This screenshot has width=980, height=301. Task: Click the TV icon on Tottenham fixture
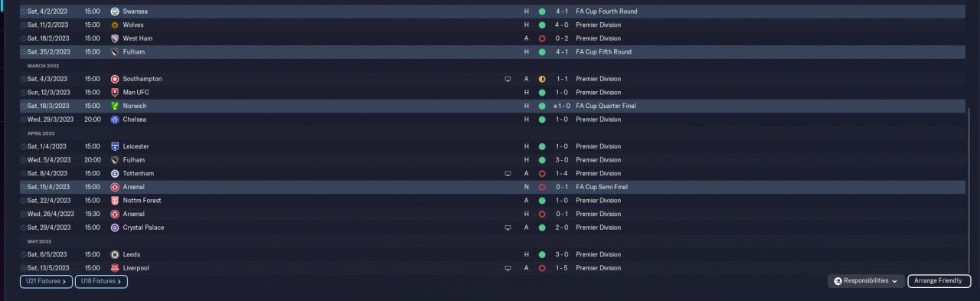pyautogui.click(x=507, y=174)
